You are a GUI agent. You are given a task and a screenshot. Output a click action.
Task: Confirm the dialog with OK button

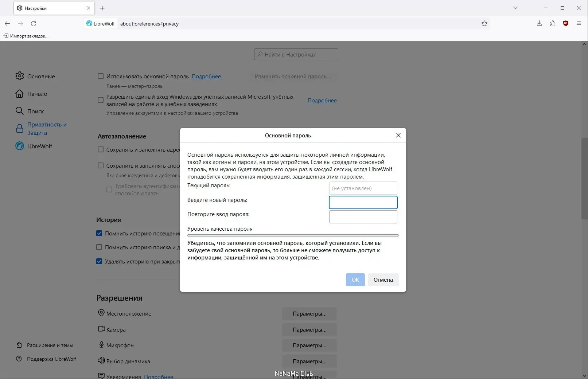pos(355,280)
